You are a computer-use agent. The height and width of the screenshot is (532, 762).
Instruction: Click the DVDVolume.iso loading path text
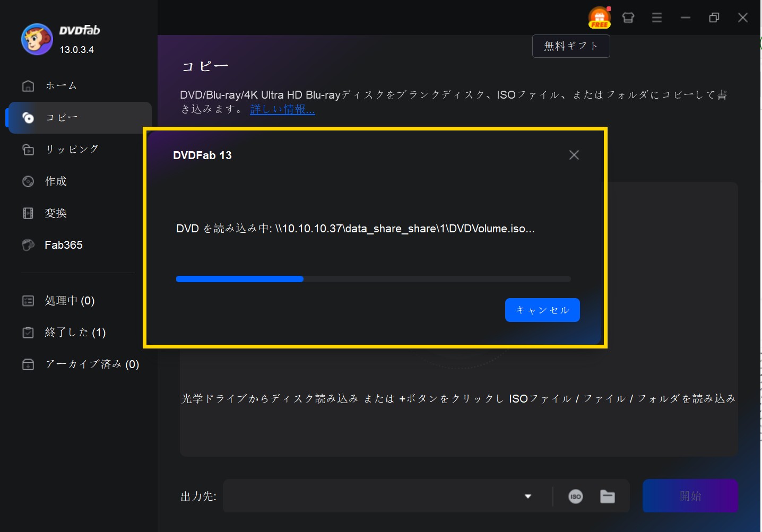tap(356, 229)
